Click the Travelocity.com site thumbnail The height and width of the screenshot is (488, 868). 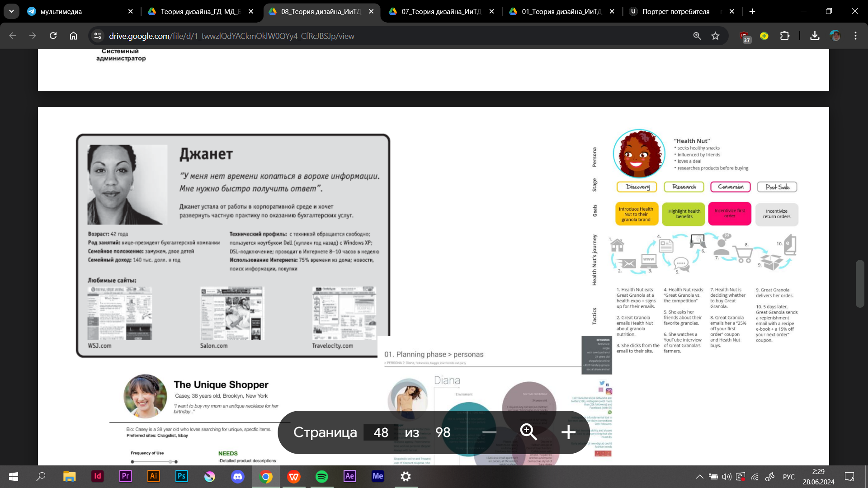(x=344, y=313)
